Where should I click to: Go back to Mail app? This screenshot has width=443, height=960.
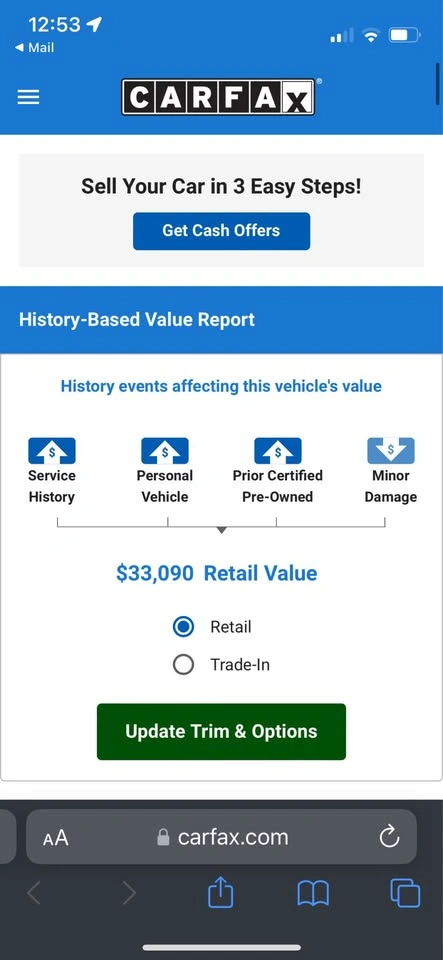(x=34, y=48)
